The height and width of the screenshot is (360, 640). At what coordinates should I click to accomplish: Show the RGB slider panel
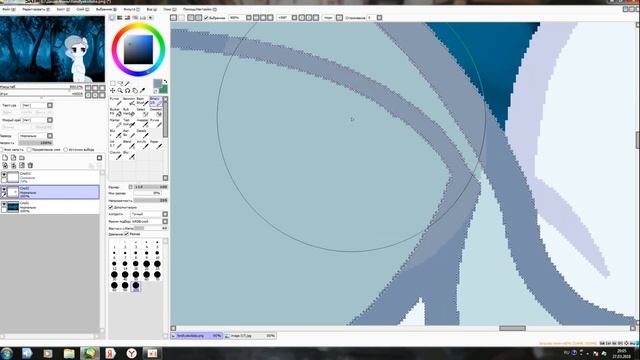click(120, 18)
